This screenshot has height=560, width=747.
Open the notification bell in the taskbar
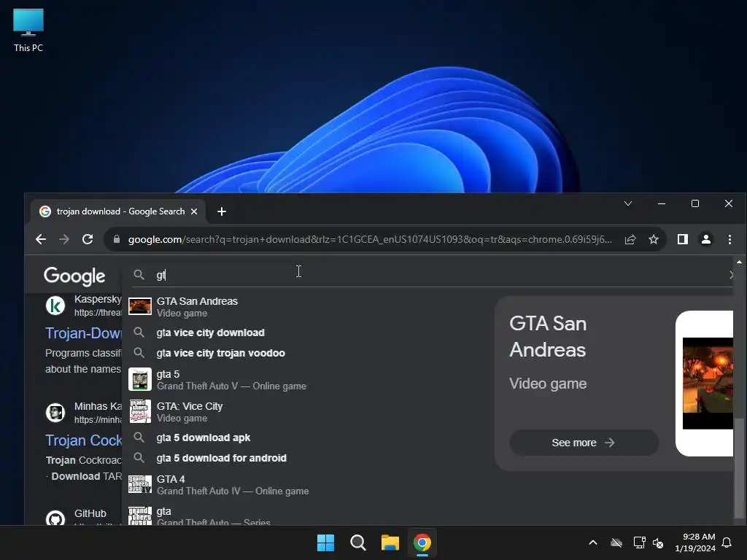click(727, 542)
